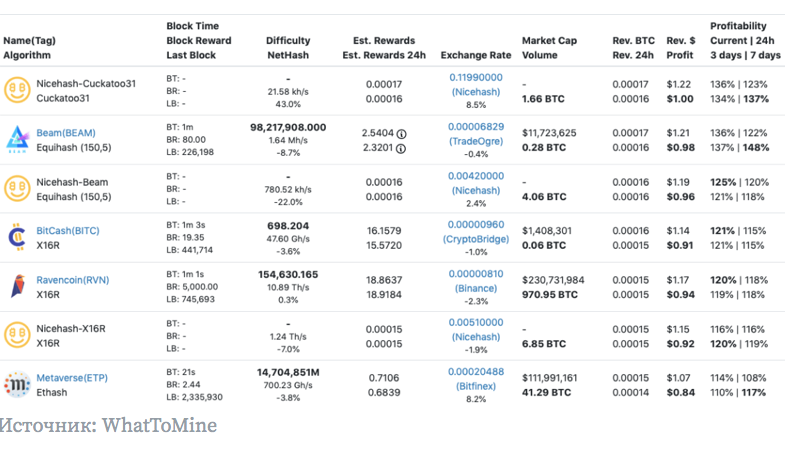Click the Binance exchange rate link
The height and width of the screenshot is (451, 785).
tap(476, 288)
